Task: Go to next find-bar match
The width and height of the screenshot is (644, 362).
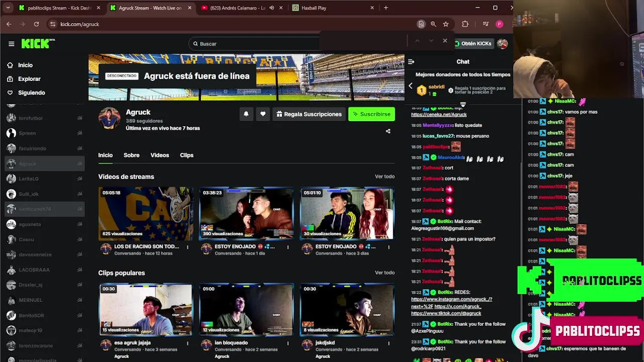Action: 431,41
